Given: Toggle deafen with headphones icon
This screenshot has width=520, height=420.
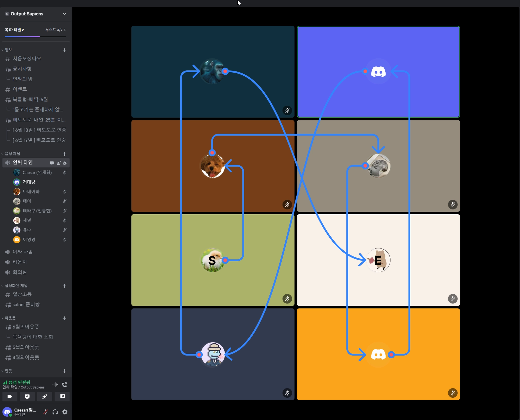Looking at the screenshot, I should coord(55,412).
